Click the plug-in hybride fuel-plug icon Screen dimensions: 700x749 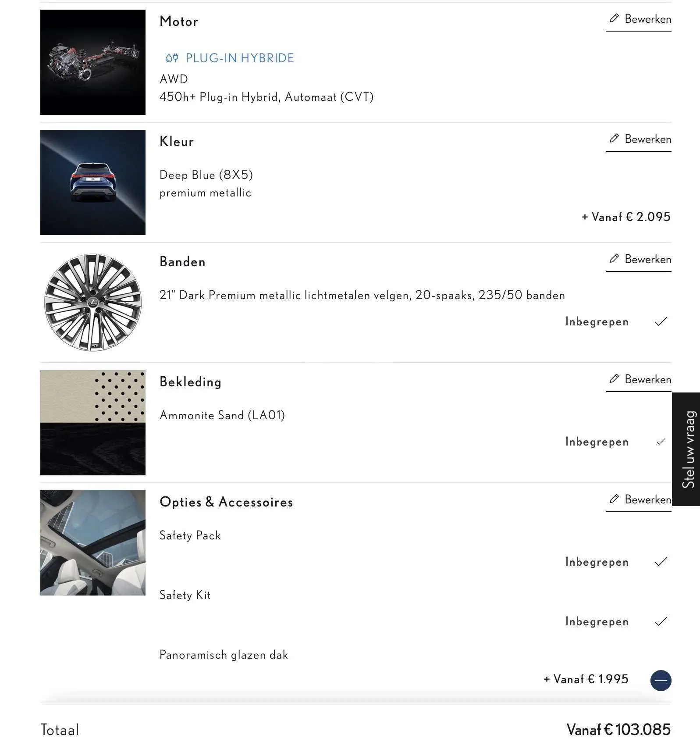coord(172,58)
